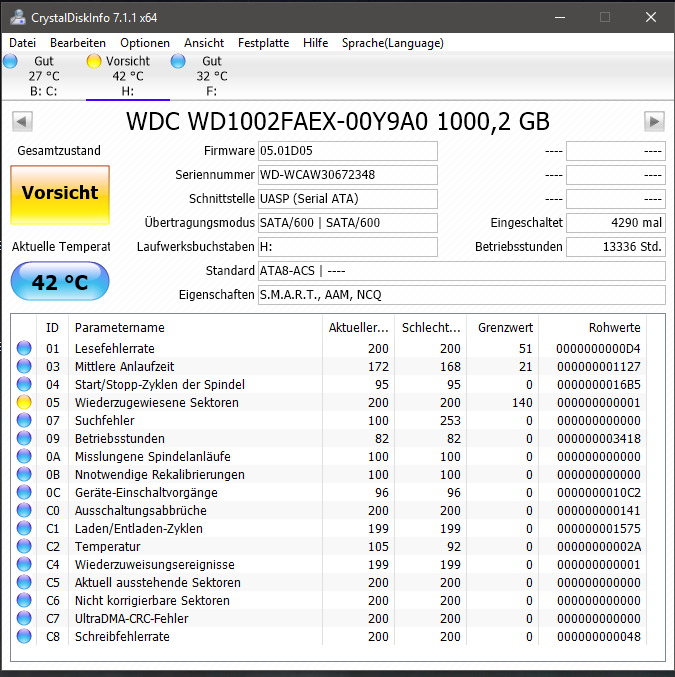The height and width of the screenshot is (677, 675).
Task: Go to previous disk with left arrow
Action: click(x=22, y=121)
